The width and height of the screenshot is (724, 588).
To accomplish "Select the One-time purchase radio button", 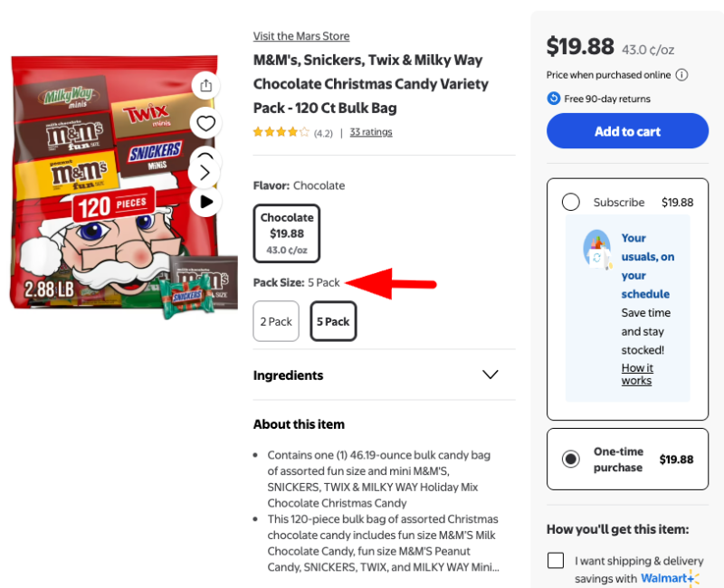I will pyautogui.click(x=571, y=459).
